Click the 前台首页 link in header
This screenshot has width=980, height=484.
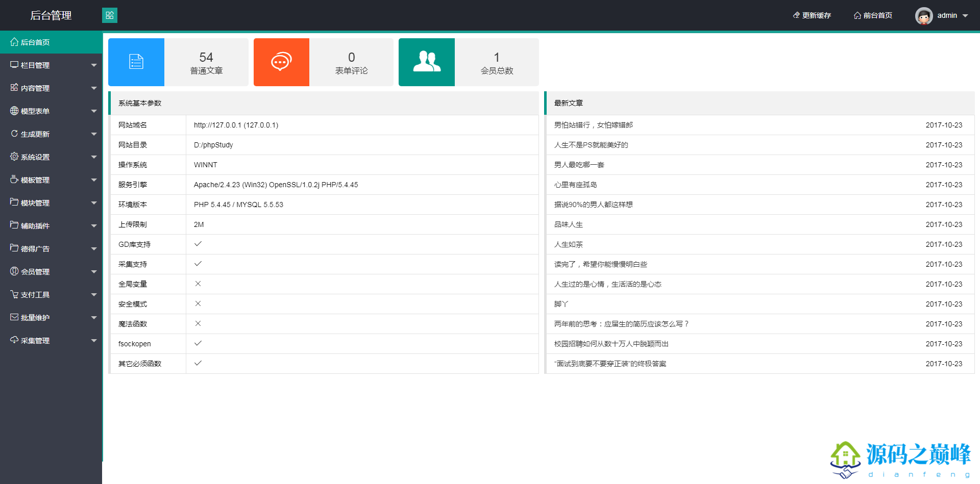873,15
